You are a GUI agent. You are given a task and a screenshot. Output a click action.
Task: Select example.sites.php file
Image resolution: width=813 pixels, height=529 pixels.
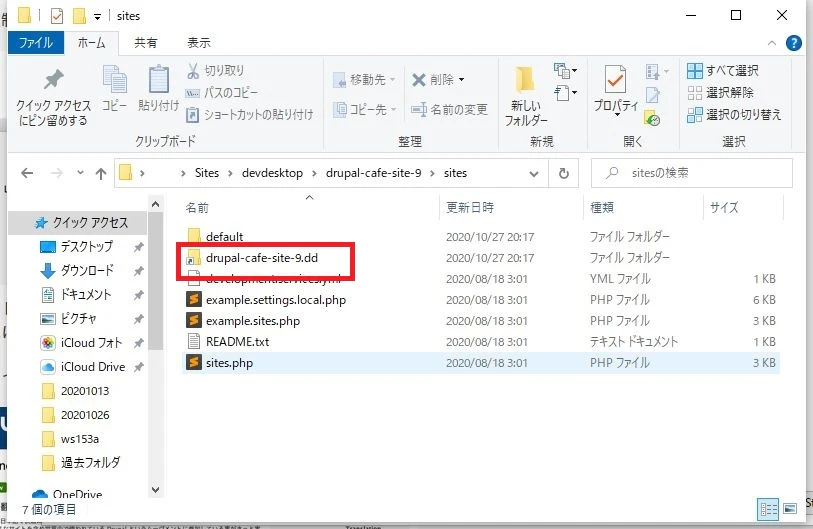click(x=253, y=321)
